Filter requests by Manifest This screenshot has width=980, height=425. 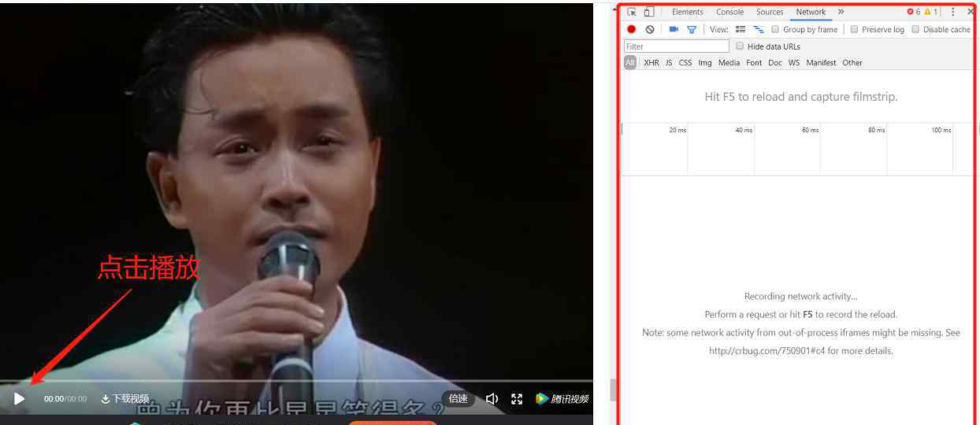(821, 63)
